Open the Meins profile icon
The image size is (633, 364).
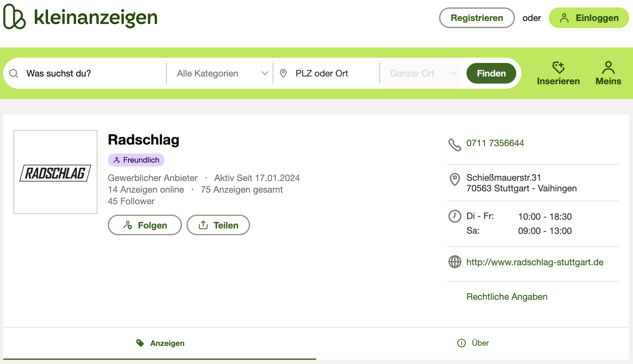608,67
